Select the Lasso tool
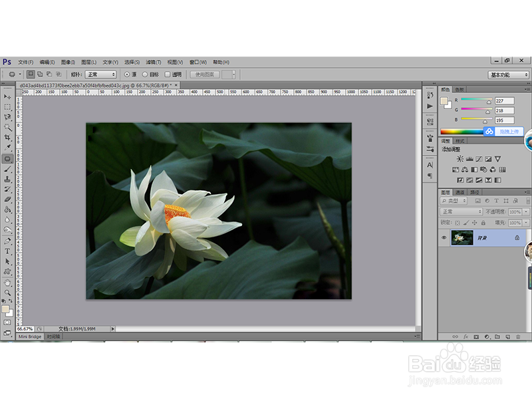Viewport: 532px width, 399px height. (7, 117)
